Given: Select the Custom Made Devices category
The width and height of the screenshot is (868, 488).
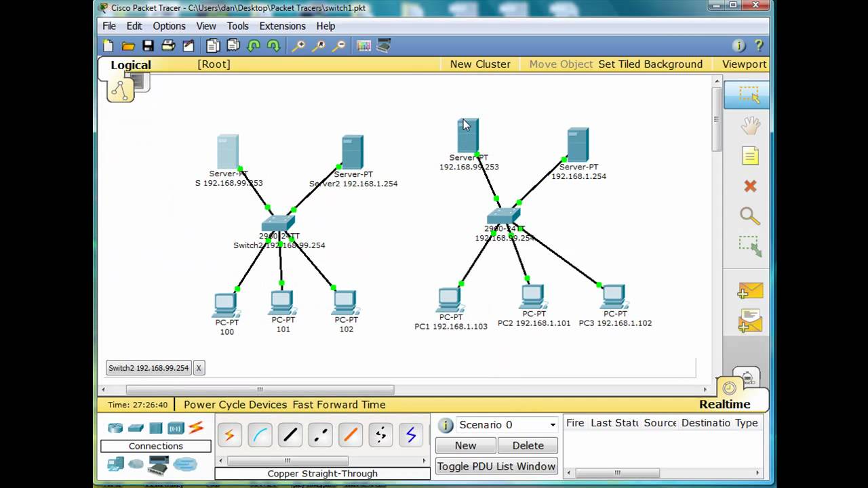Looking at the screenshot, I should 158,464.
